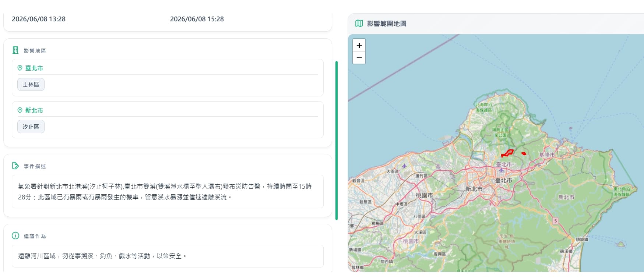The width and height of the screenshot is (644, 280).
Task: Click the smaller red alert area on map
Action: [x=524, y=153]
